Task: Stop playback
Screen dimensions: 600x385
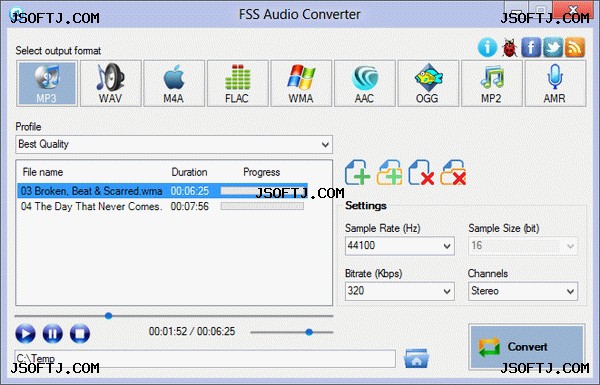Action: tap(80, 333)
